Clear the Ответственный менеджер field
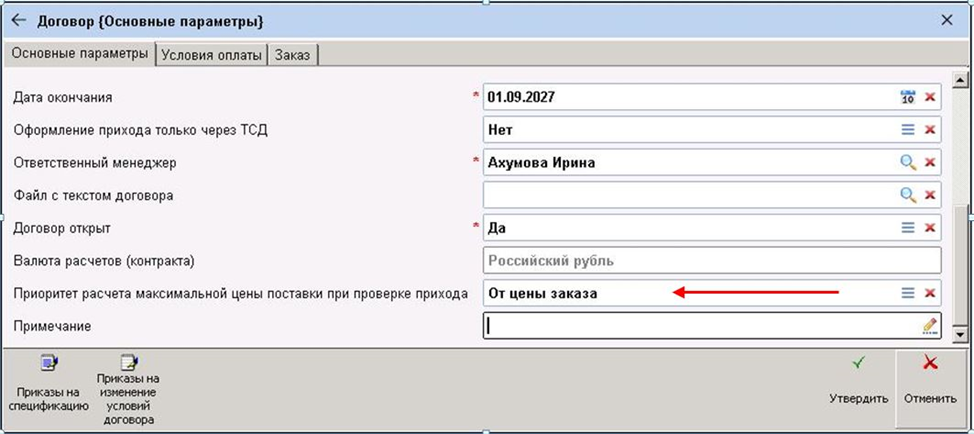 click(x=930, y=162)
